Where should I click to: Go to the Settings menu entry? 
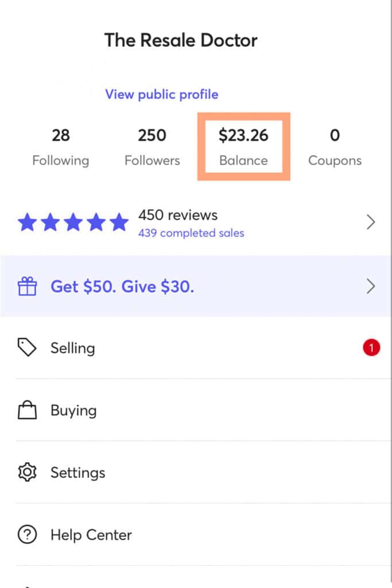pyautogui.click(x=196, y=472)
